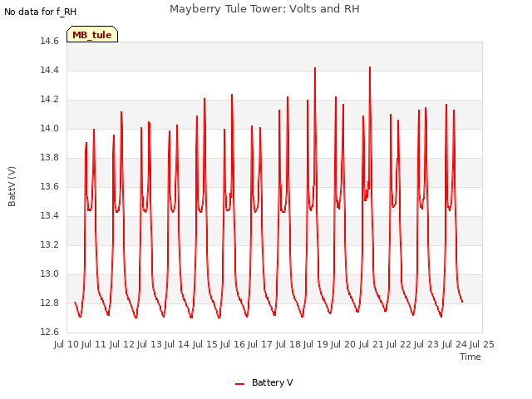532x399 pixels.
Task: Click the 'Jul 14' x-axis date label
Action: 177,344
